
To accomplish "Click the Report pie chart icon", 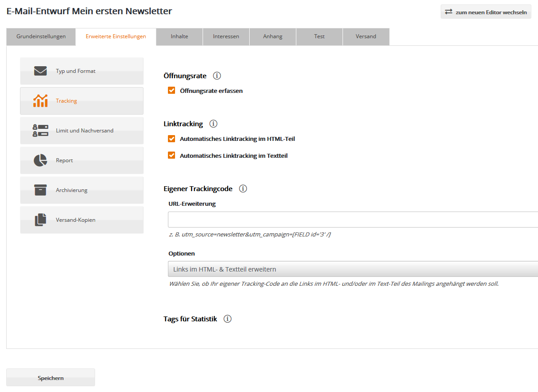I will pyautogui.click(x=40, y=160).
